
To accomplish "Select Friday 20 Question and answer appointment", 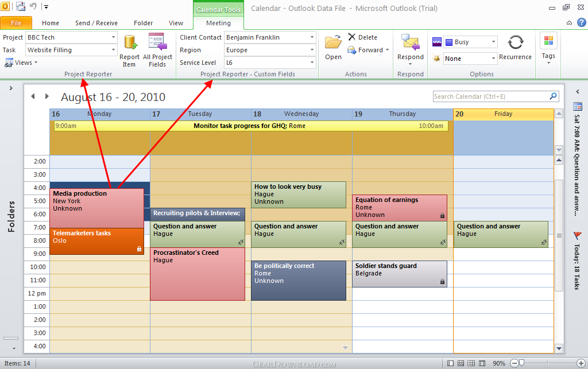I will click(x=501, y=234).
